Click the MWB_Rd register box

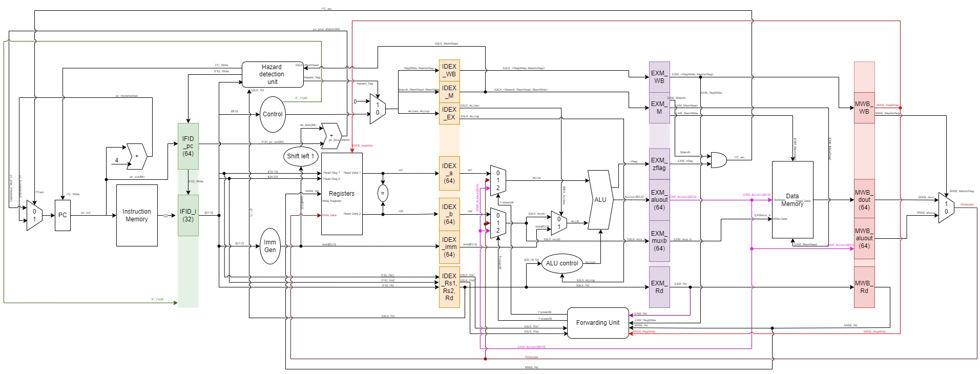[864, 287]
